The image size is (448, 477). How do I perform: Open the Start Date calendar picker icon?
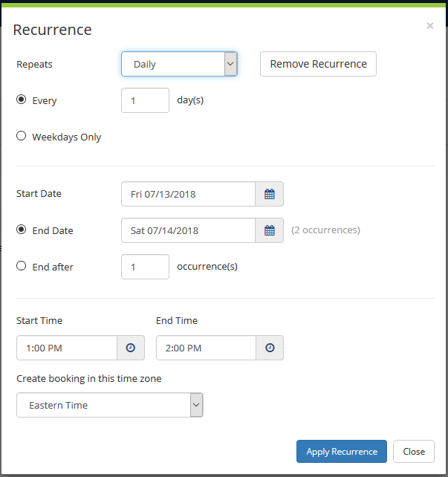[x=270, y=194]
